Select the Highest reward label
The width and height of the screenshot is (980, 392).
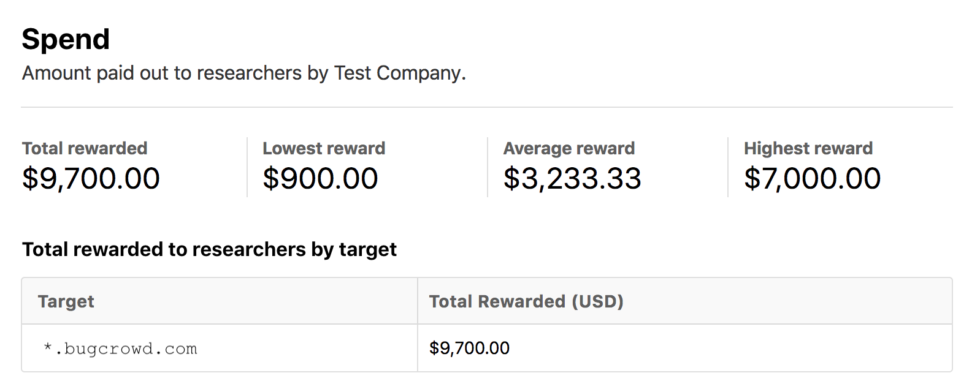(808, 148)
